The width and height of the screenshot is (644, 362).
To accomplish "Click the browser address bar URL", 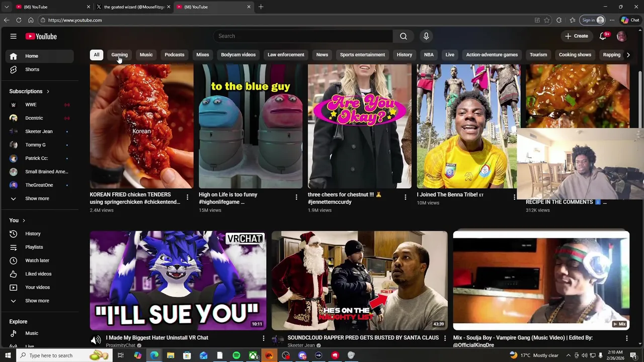I will 75,20.
